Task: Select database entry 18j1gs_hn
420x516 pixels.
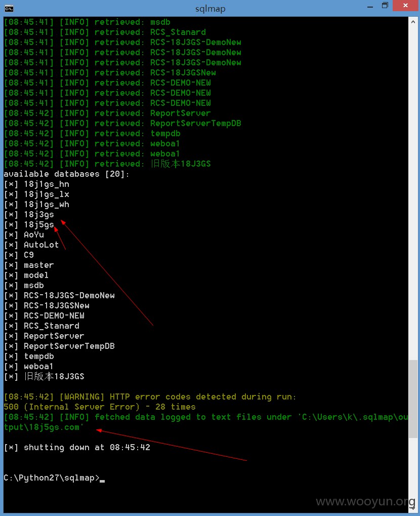Action: pyautogui.click(x=47, y=184)
